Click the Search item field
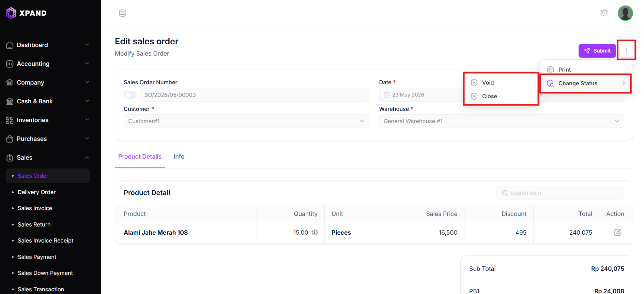 pyautogui.click(x=560, y=193)
